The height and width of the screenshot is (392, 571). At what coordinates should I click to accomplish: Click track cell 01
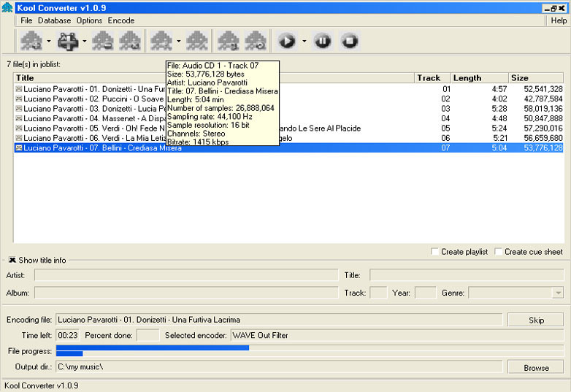pos(446,89)
